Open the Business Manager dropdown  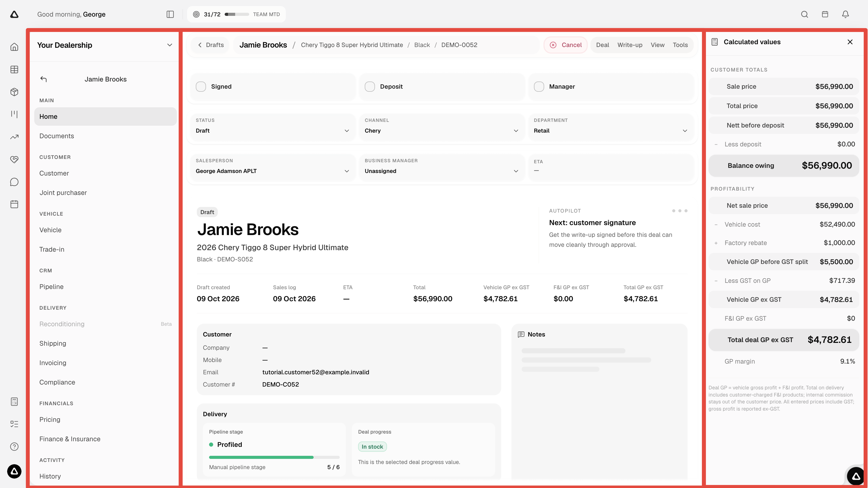442,167
